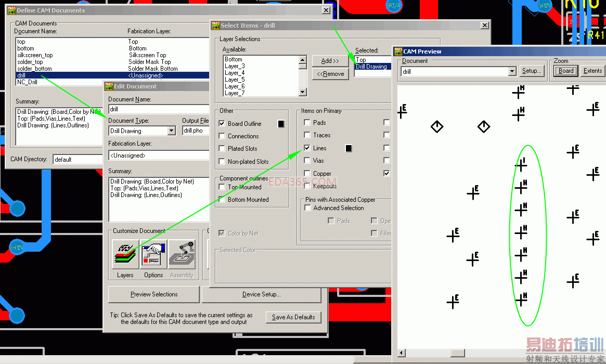Screen dimensions: 606x364
Task: Enable the Plated Slots checkbox
Action: click(x=222, y=148)
